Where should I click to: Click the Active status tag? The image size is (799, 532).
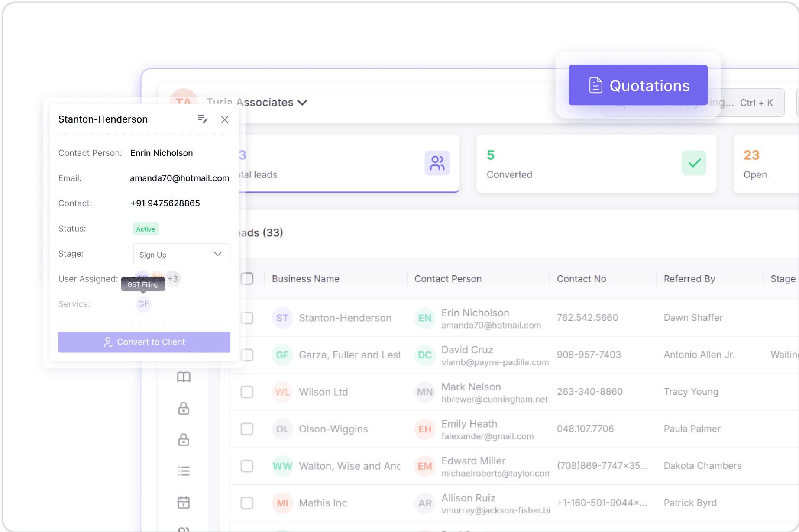pyautogui.click(x=146, y=229)
